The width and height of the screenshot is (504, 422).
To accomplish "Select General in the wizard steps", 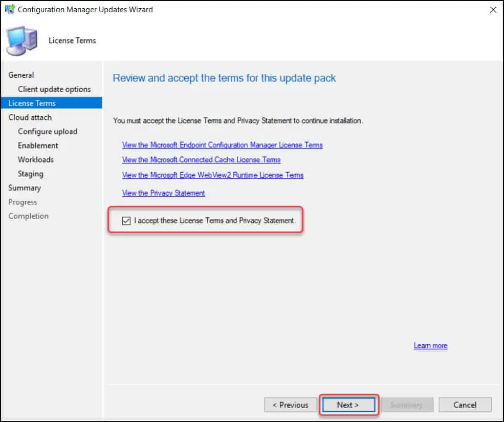I will (21, 75).
